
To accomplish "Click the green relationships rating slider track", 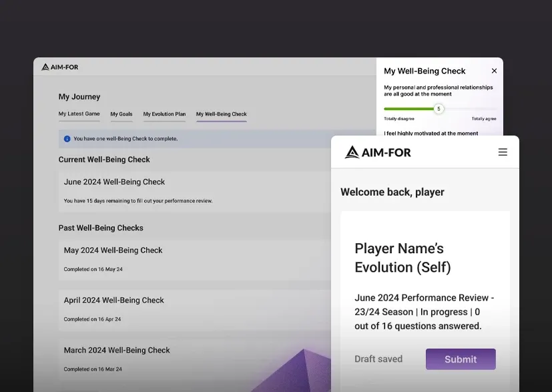I will (x=407, y=108).
